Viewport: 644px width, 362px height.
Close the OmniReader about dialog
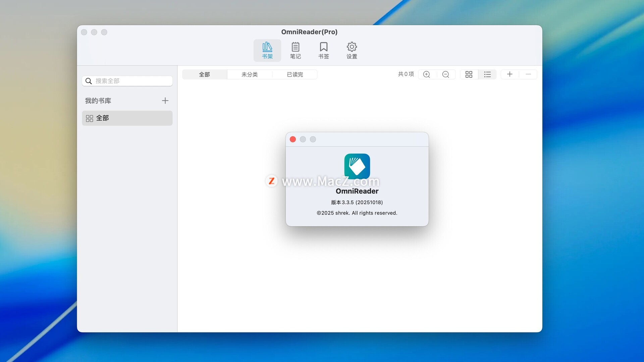[293, 139]
